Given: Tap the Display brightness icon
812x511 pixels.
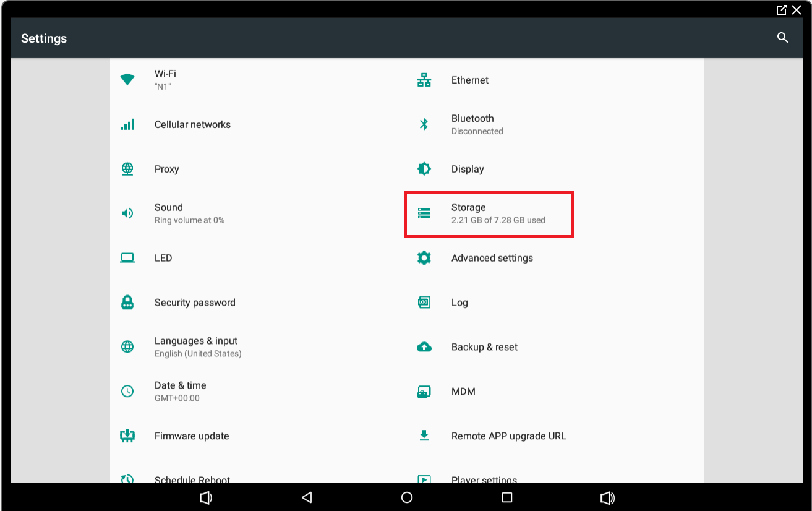Looking at the screenshot, I should 424,169.
